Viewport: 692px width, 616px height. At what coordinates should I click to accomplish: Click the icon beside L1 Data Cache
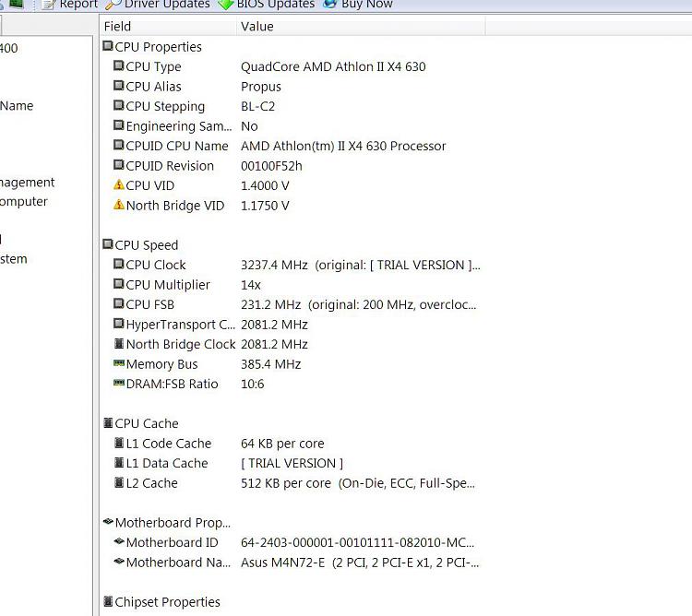click(118, 463)
